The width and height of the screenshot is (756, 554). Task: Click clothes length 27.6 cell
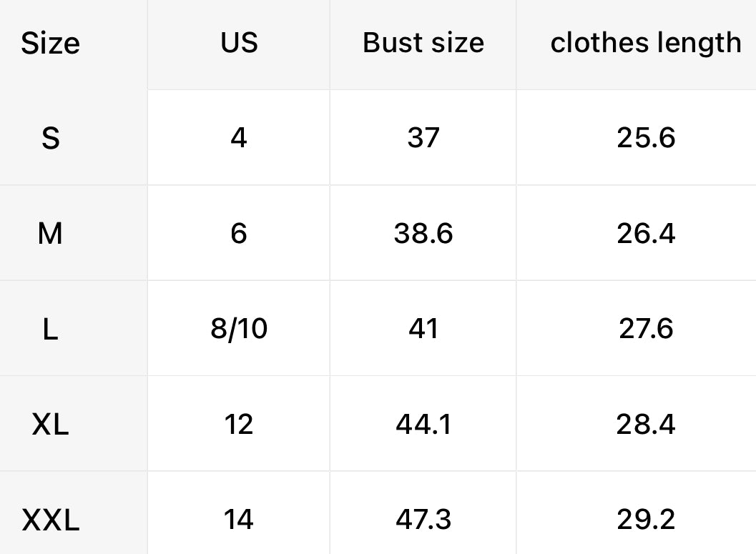(645, 329)
